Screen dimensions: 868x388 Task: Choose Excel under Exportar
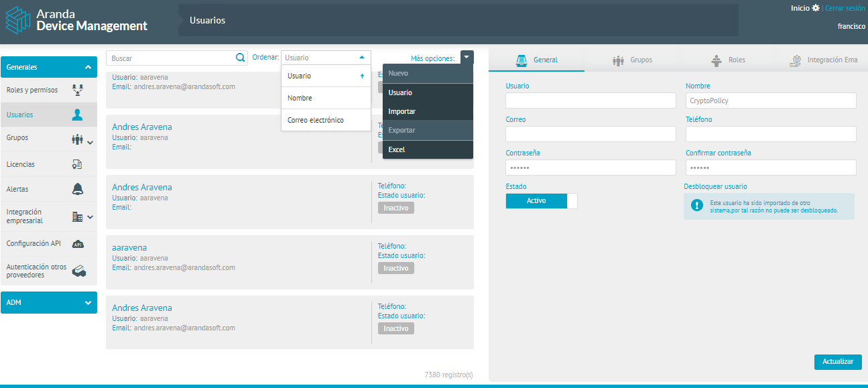tap(397, 149)
